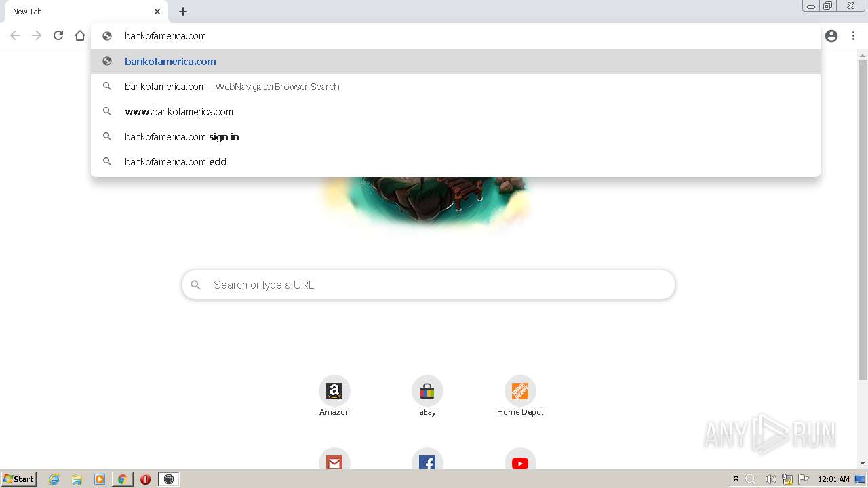Click the Search or type a URL box

[429, 285]
